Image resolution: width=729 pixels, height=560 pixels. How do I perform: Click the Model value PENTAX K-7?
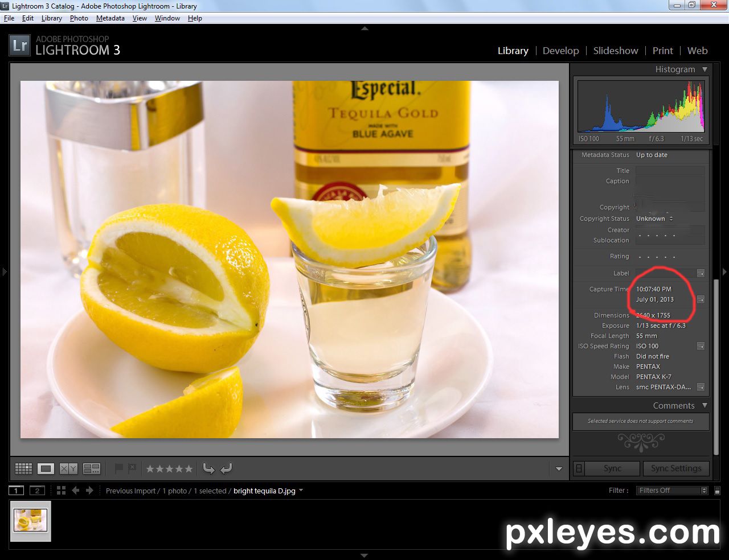[654, 377]
